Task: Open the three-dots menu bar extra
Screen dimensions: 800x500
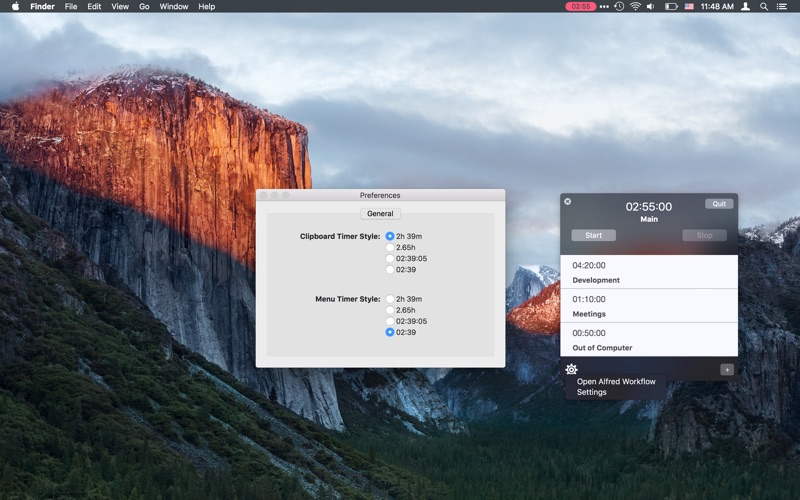Action: (604, 7)
